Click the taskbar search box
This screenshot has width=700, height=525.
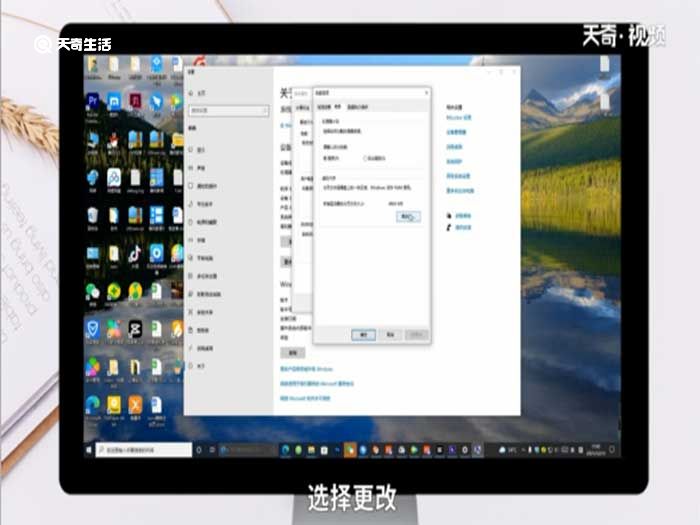(144, 450)
